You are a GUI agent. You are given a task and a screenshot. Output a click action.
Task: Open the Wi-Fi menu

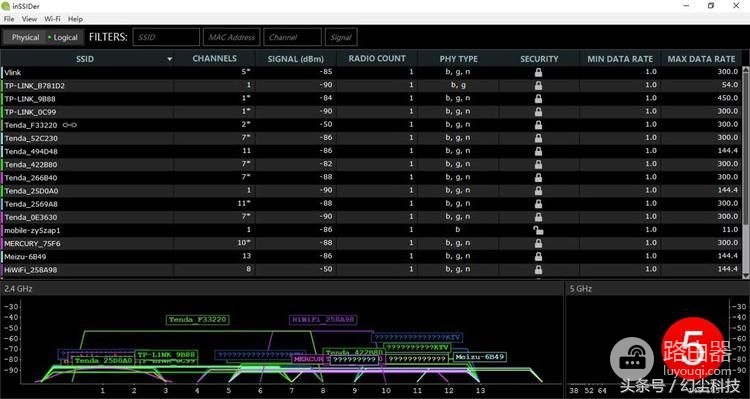coord(52,19)
